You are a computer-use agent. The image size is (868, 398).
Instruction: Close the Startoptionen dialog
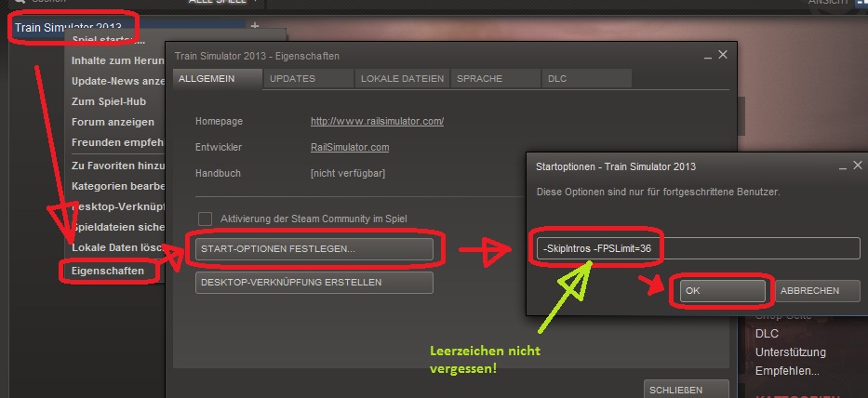tap(857, 165)
